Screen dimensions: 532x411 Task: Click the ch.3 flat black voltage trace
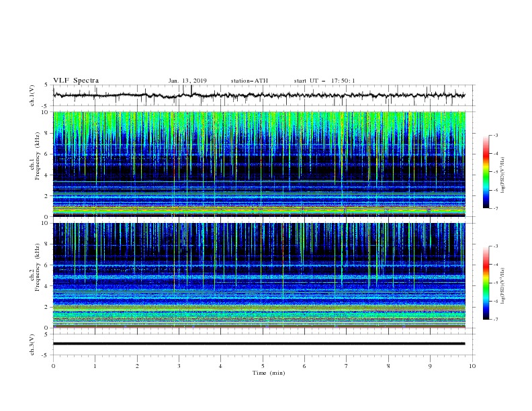click(259, 344)
